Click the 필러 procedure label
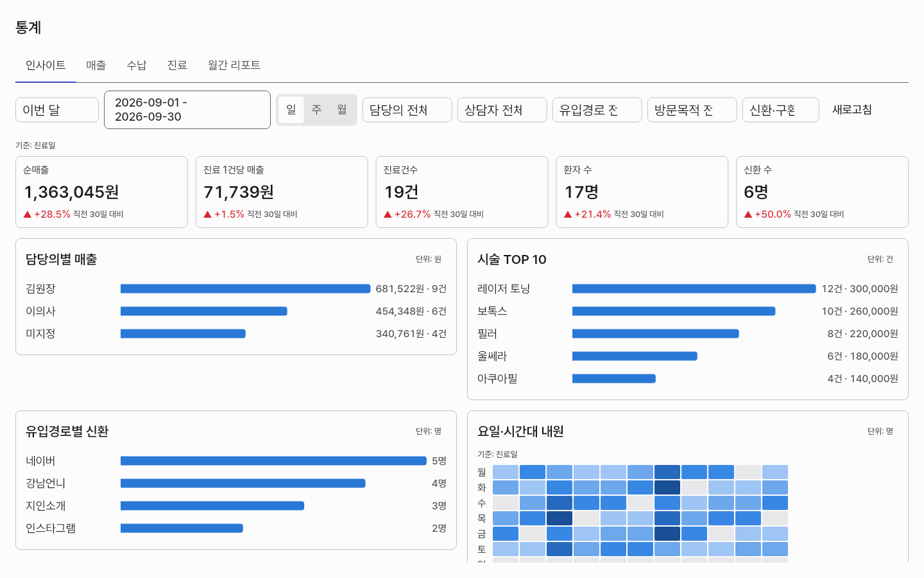 (x=487, y=334)
